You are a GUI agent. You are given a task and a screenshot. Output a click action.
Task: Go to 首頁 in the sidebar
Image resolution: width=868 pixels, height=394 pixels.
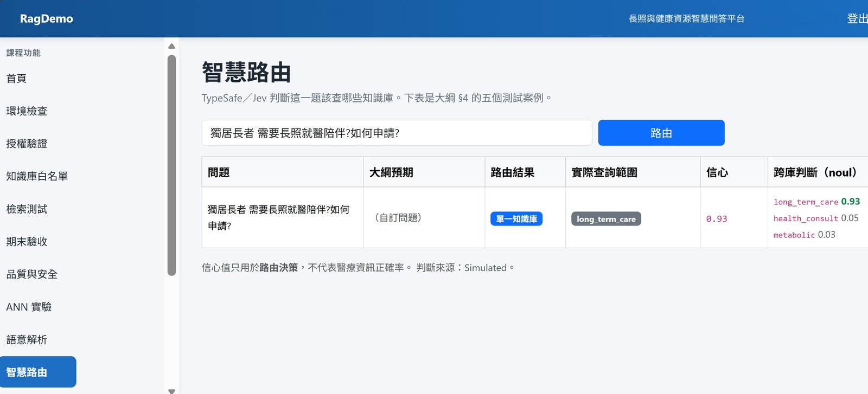(x=16, y=78)
